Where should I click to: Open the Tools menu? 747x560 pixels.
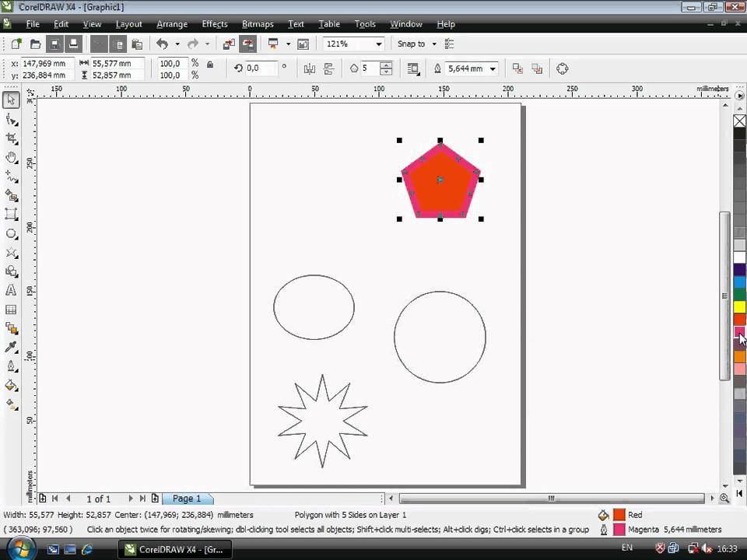click(x=365, y=24)
